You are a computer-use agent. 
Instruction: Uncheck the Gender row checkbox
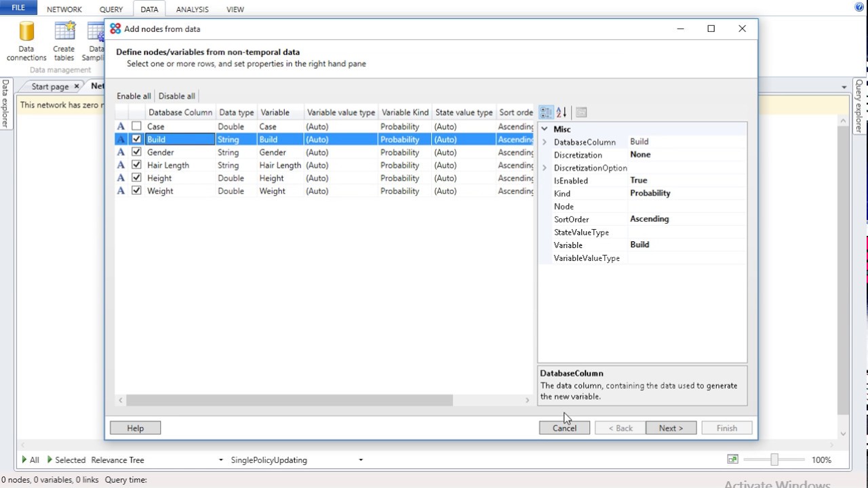click(136, 152)
